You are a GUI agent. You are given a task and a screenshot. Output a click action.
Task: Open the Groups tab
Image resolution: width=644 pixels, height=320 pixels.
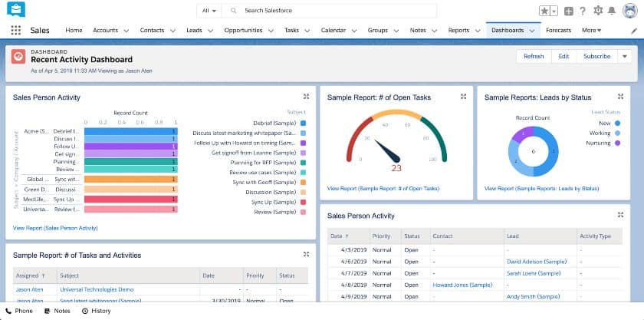pyautogui.click(x=377, y=31)
